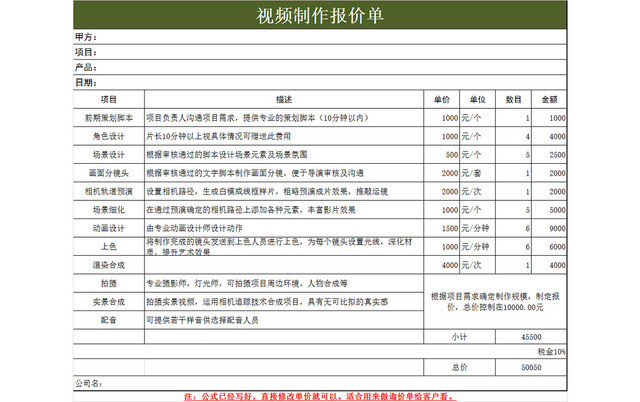Select amount 9000 in 动画设计 row
Image resolution: width=640 pixels, height=402 pixels.
pos(549,228)
